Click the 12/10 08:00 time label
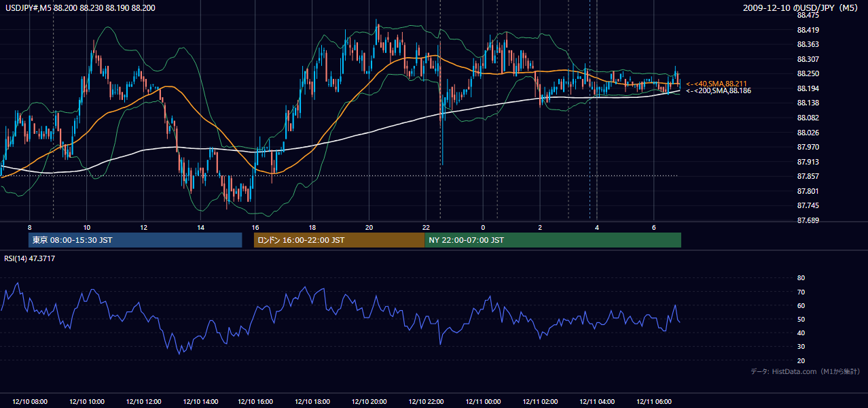 pos(30,402)
